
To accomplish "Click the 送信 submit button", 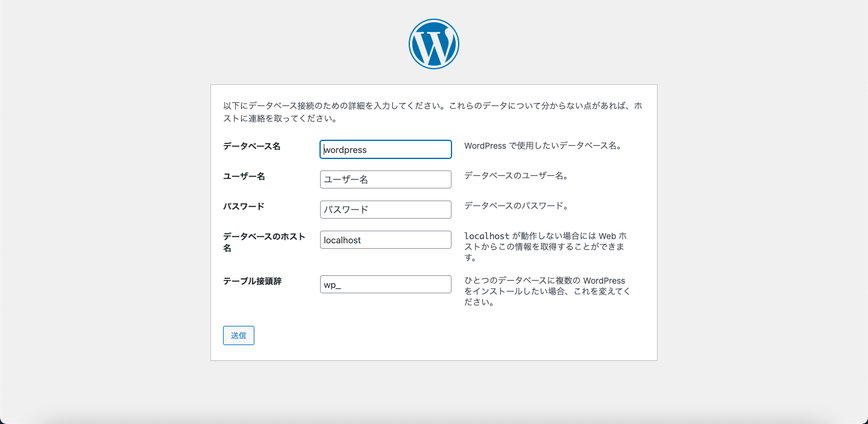I will click(238, 335).
